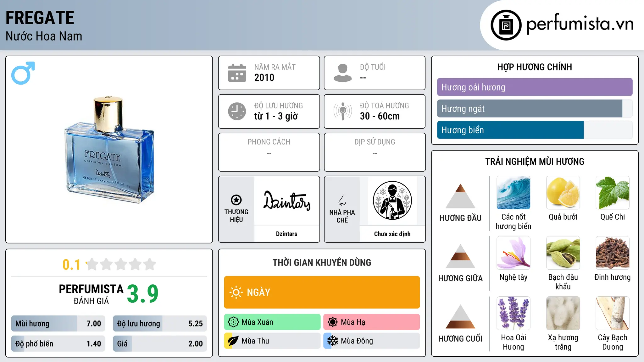644x362 pixels.
Task: Click the nose icon above Nhà pha chế
Action: (342, 200)
